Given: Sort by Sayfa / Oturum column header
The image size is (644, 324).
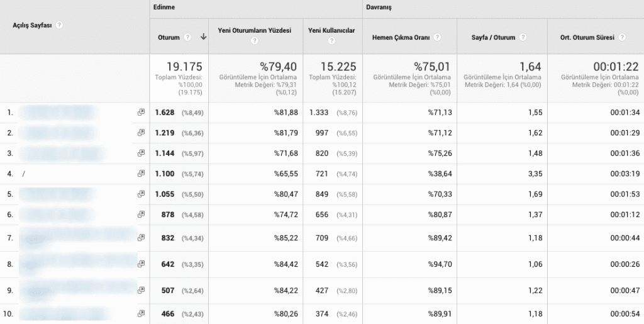Looking at the screenshot, I should click(493, 38).
